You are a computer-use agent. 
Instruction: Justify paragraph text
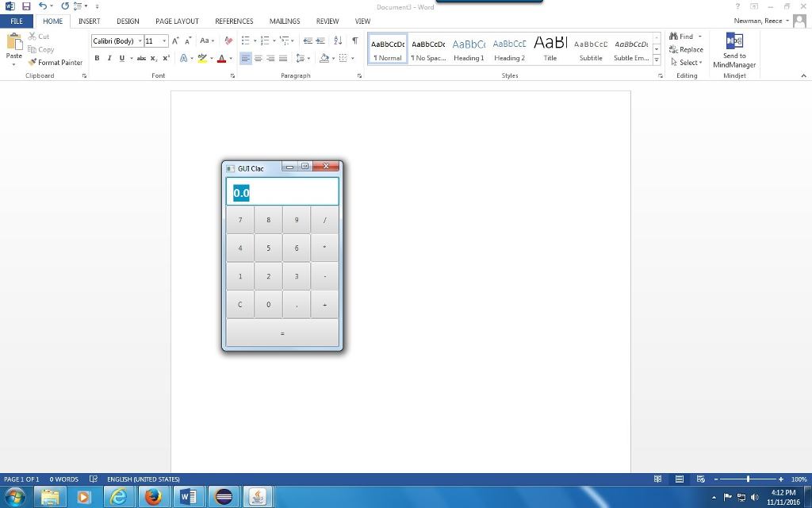click(x=283, y=58)
